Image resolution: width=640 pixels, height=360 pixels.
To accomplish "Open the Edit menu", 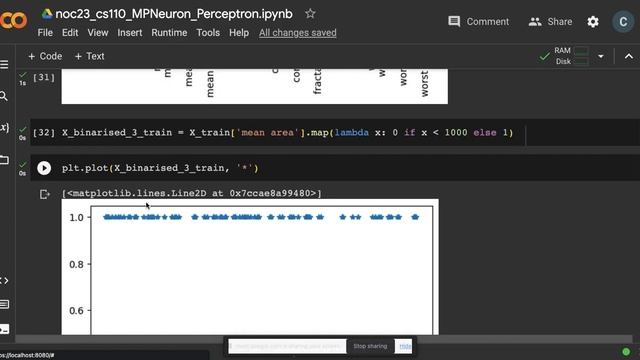I will pyautogui.click(x=70, y=33).
